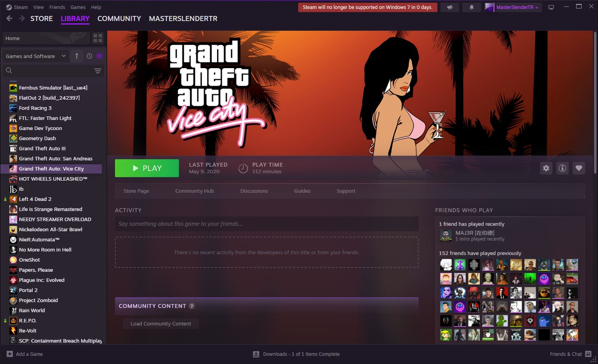Click the plus icon beside Add a Game
The width and height of the screenshot is (598, 364).
pyautogui.click(x=10, y=354)
